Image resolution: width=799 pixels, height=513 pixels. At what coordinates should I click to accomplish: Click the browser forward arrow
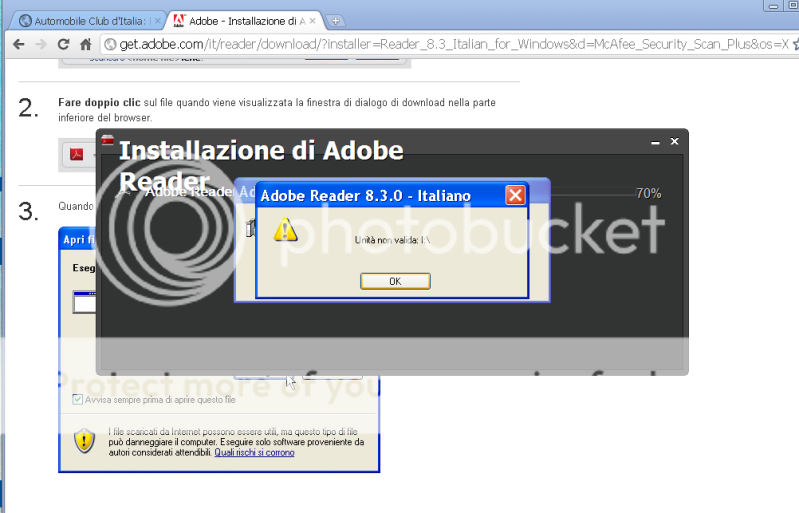coord(40,44)
